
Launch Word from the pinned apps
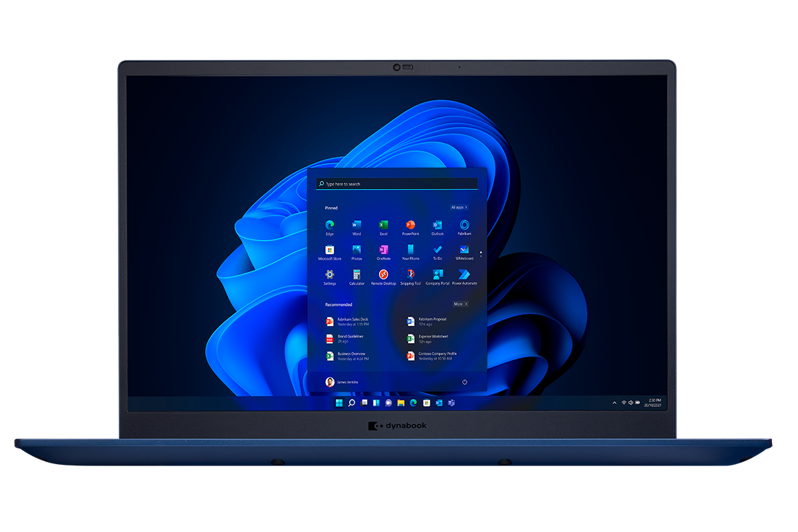356,225
